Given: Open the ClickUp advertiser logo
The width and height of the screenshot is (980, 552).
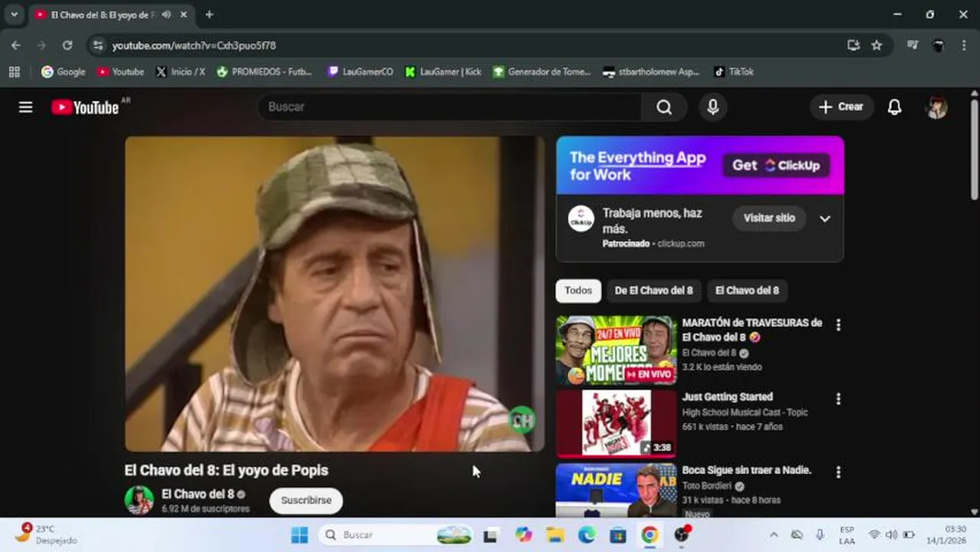Looking at the screenshot, I should (580, 219).
